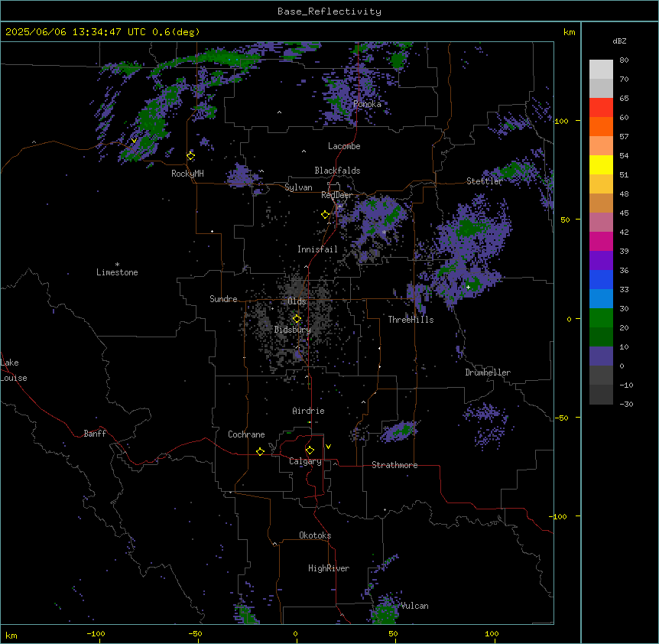Viewport: 659px width, 644px height.
Task: Click the Cochrane label
Action: click(246, 434)
